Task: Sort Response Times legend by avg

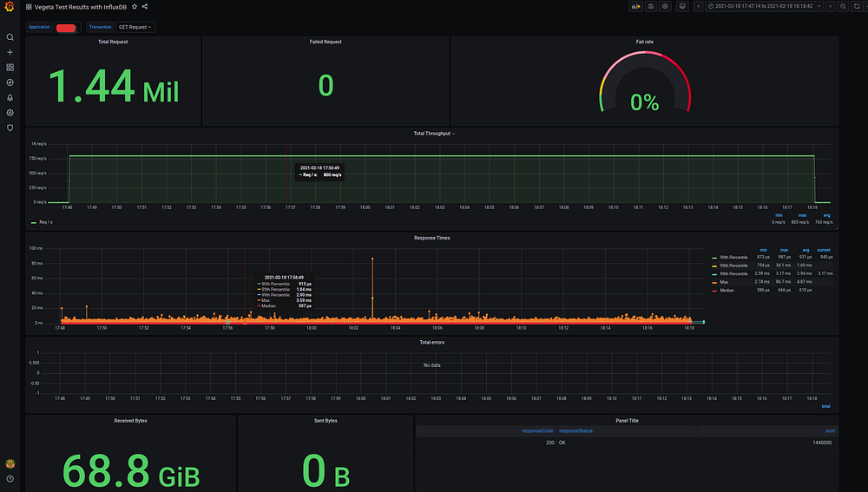Action: (806, 250)
